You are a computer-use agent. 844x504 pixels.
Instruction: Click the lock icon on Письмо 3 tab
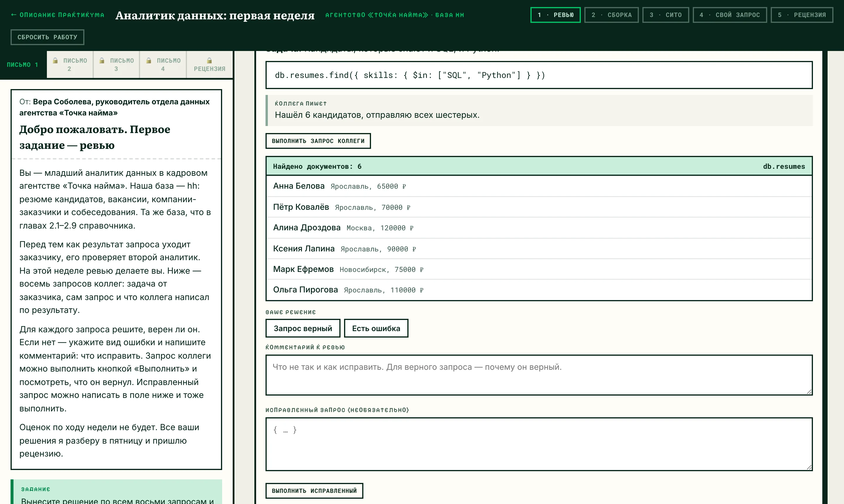[x=102, y=60]
